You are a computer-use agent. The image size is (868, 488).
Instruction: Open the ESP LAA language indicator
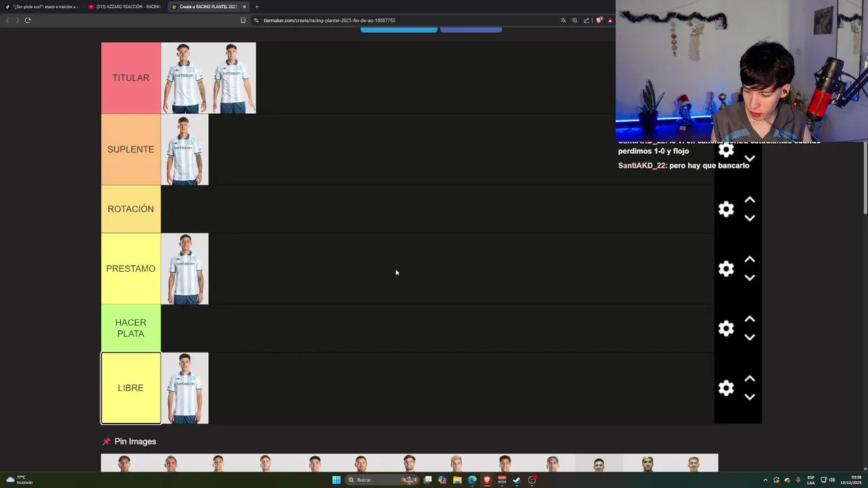pyautogui.click(x=811, y=480)
